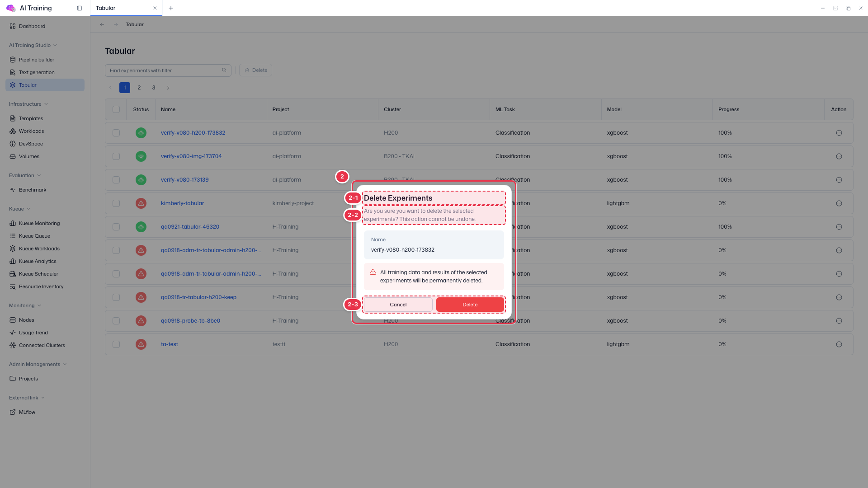Viewport: 868px width, 488px height.
Task: Check the ta-test row checkbox
Action: (x=116, y=344)
